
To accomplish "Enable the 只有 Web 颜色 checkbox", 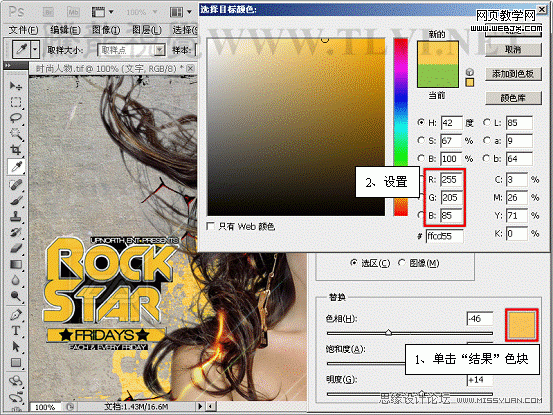I will pos(211,226).
